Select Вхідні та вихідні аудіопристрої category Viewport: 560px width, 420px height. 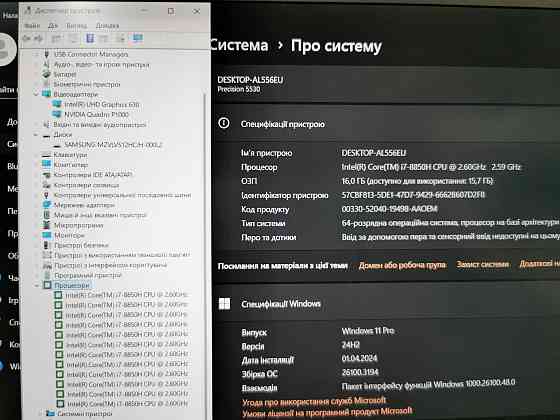pos(100,125)
